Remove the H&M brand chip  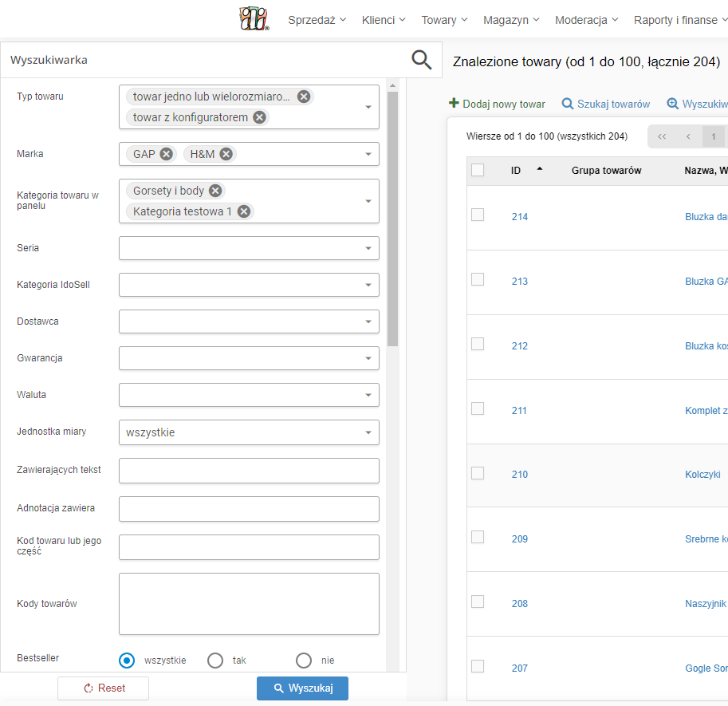pyautogui.click(x=226, y=154)
